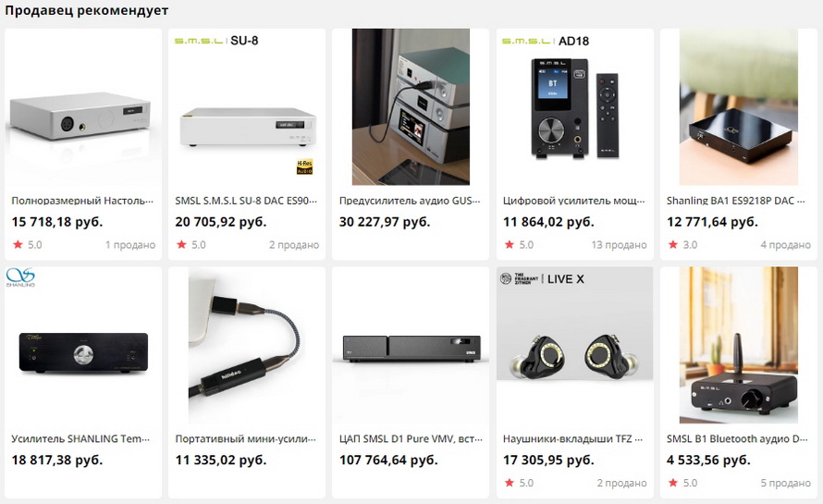Screen dimensions: 823x504
Task: Click the Shanling logo on amplifier card
Action: tap(20, 277)
